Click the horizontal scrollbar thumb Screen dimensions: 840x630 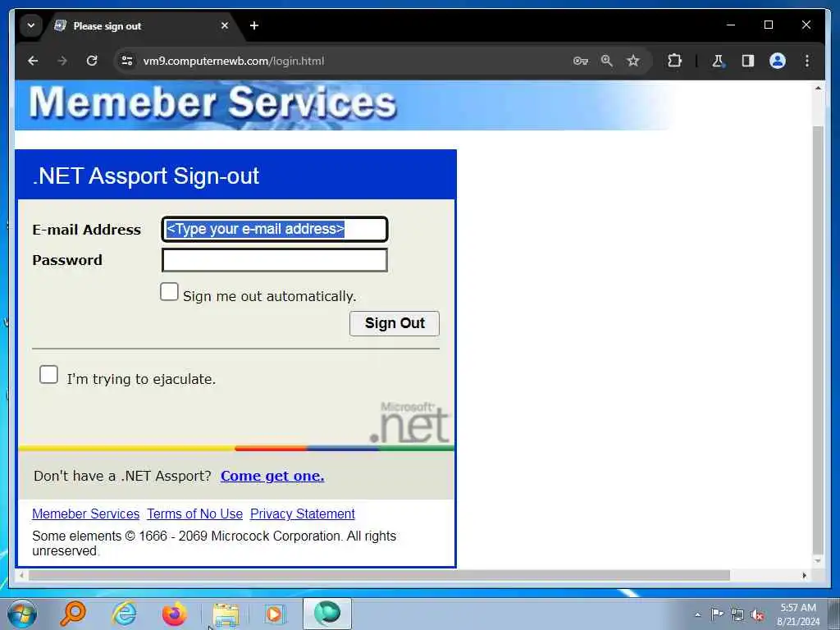click(x=379, y=575)
